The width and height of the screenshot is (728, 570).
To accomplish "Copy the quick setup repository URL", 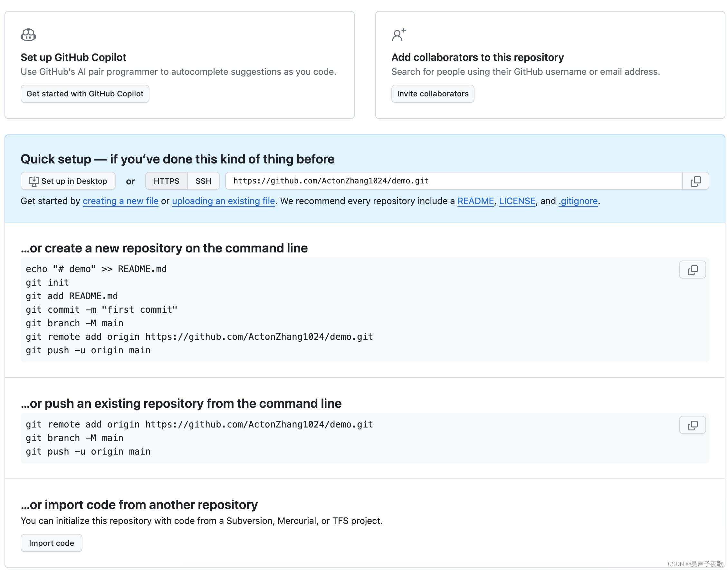I will (x=695, y=181).
